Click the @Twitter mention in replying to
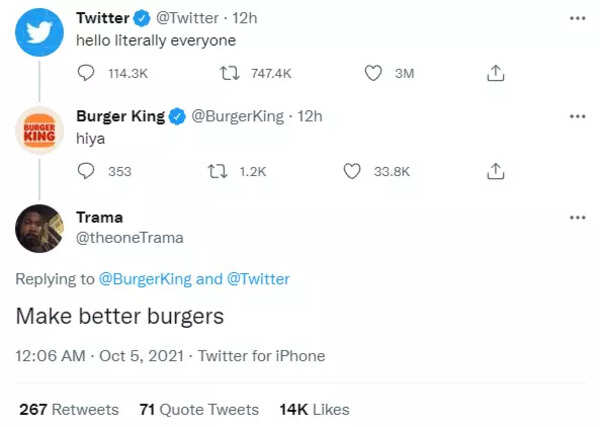 click(x=258, y=279)
